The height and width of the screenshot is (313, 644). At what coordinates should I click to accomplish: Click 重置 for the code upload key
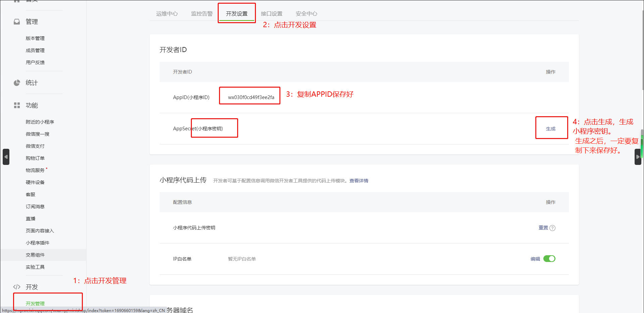click(x=543, y=228)
